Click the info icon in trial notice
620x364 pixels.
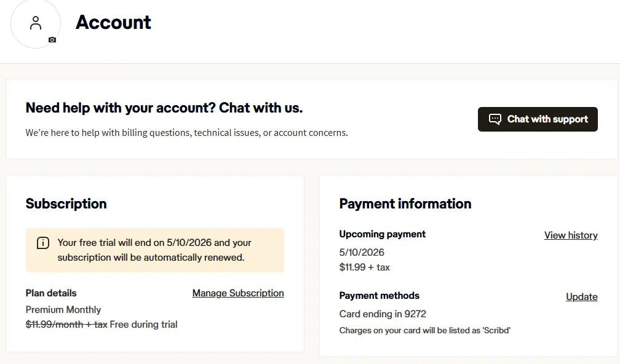(x=42, y=243)
